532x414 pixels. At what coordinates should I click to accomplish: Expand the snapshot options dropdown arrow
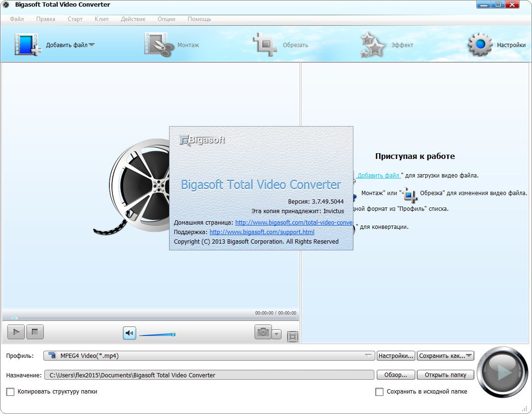[277, 334]
